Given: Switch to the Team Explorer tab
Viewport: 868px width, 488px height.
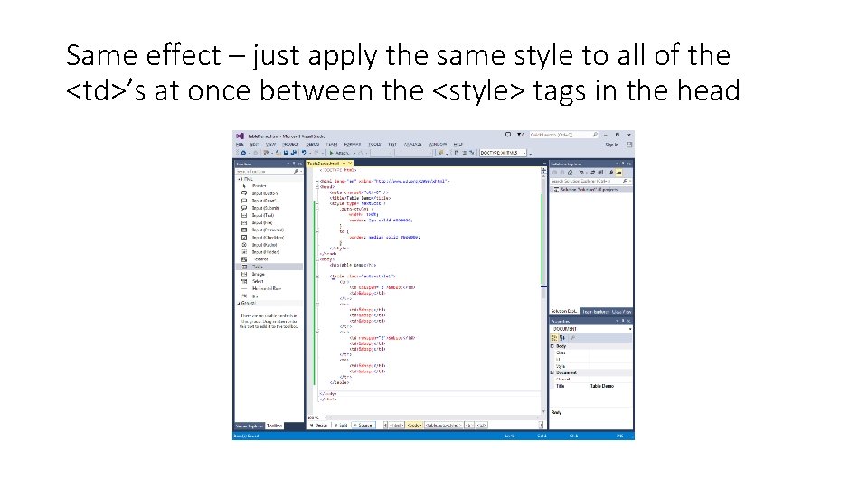Looking at the screenshot, I should point(595,312).
